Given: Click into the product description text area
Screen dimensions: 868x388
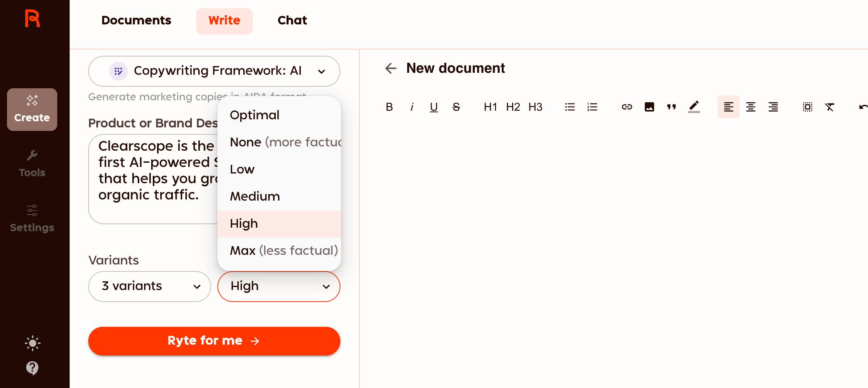Looking at the screenshot, I should point(153,179).
